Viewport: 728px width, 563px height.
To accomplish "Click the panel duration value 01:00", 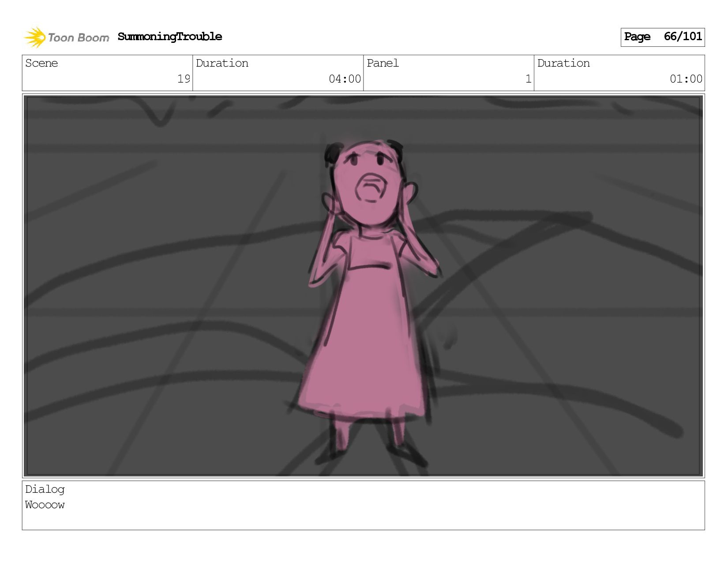I will pos(686,79).
